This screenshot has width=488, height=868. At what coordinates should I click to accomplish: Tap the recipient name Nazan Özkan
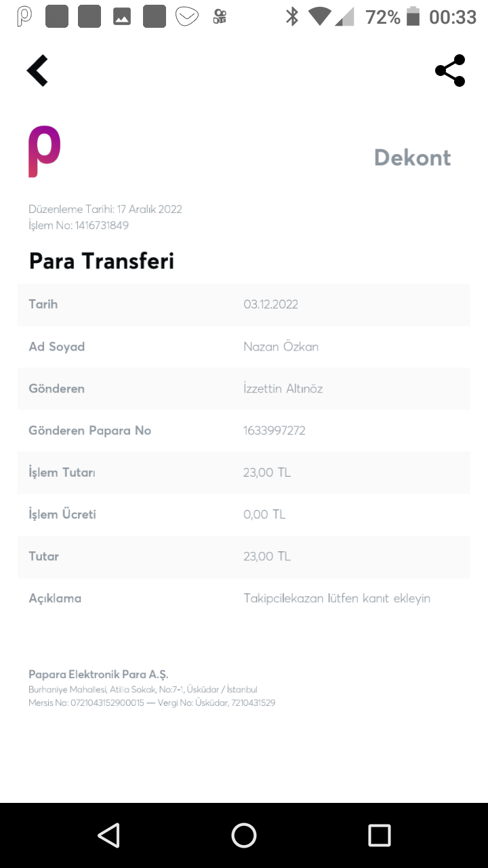281,347
